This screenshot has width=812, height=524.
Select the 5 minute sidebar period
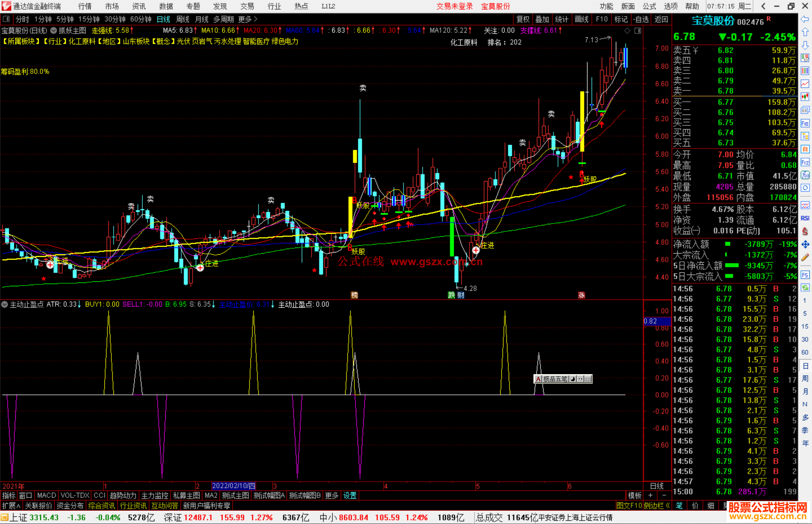(805, 313)
